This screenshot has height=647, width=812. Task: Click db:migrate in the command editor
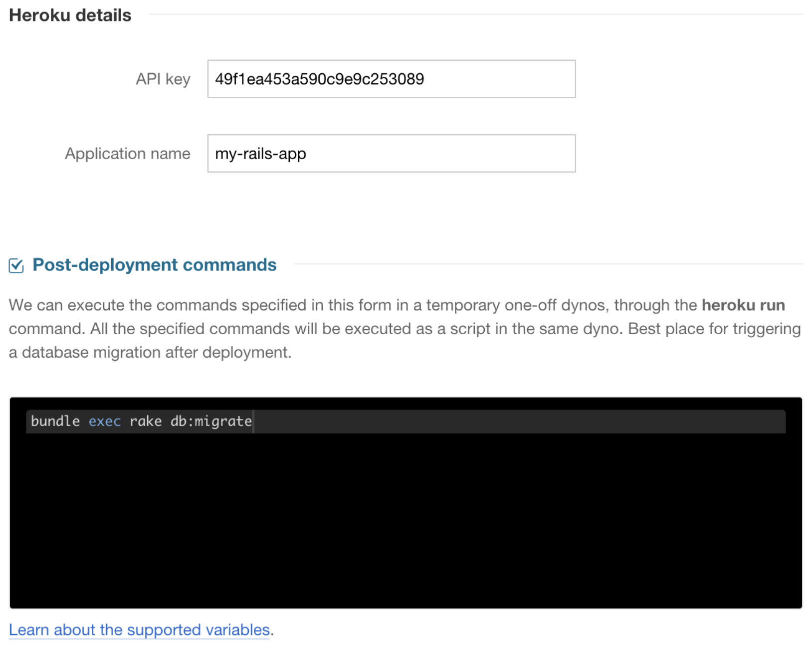210,422
